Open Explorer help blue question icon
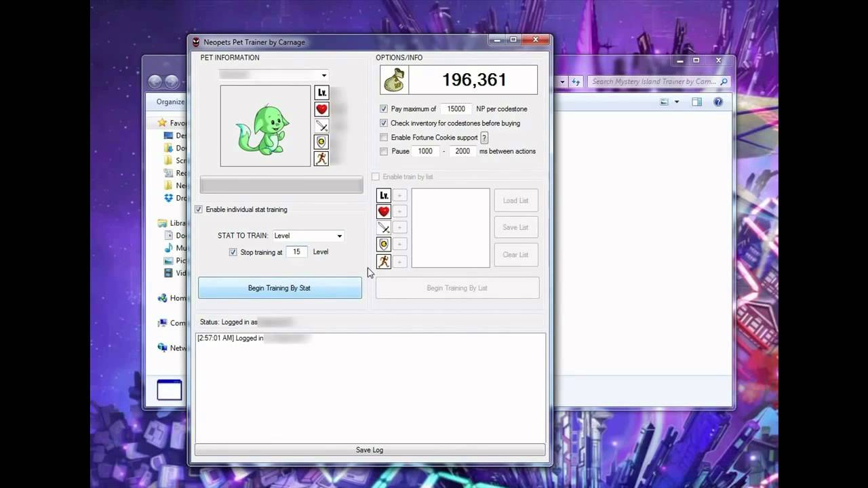 tap(718, 102)
